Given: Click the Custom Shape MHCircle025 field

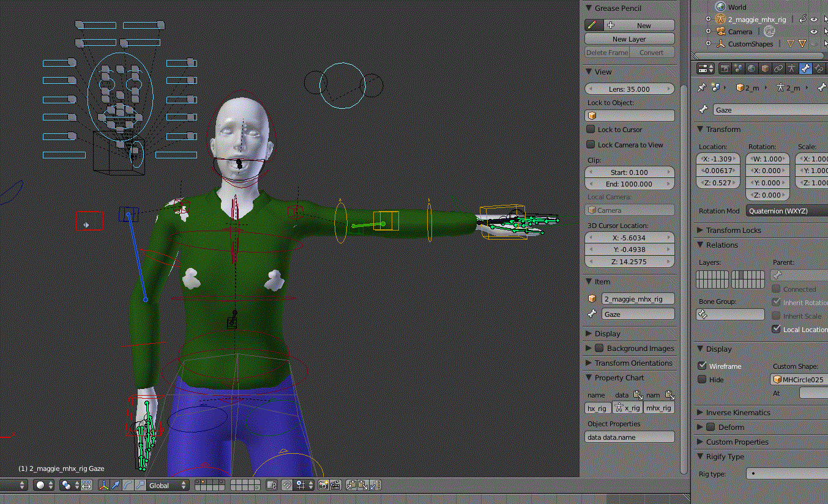Looking at the screenshot, I should (799, 379).
